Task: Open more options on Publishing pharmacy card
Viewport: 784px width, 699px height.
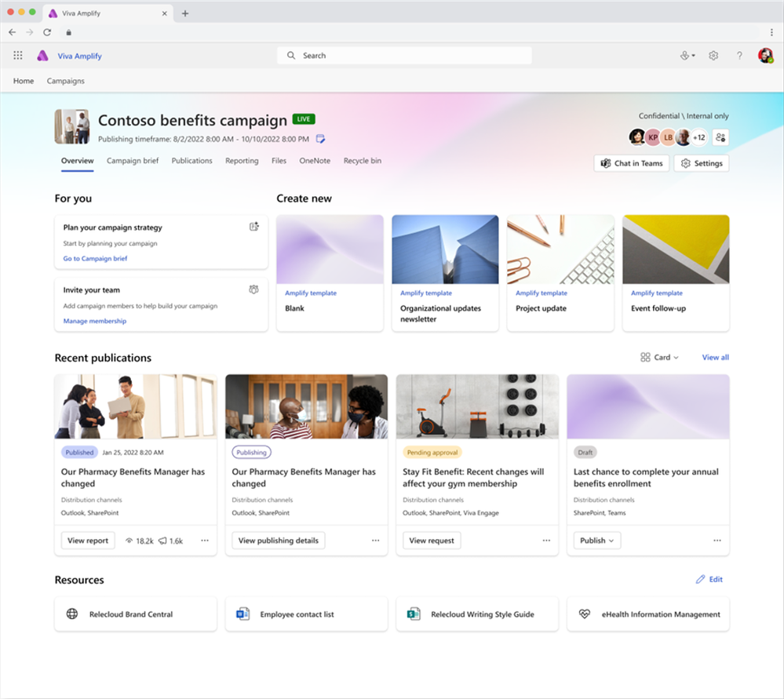Action: pos(375,541)
